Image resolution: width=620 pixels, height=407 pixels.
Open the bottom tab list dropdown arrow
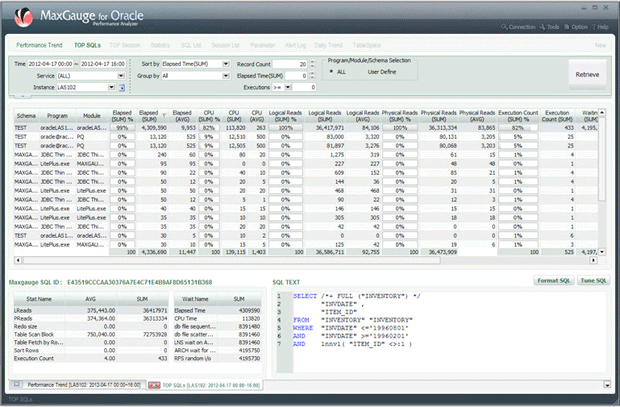coord(607,384)
